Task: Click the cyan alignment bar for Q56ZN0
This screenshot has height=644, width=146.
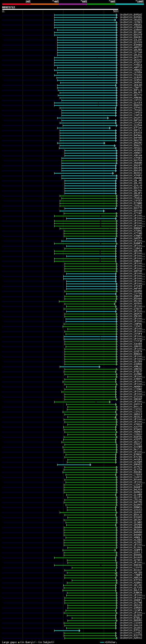Action: coord(81,143)
